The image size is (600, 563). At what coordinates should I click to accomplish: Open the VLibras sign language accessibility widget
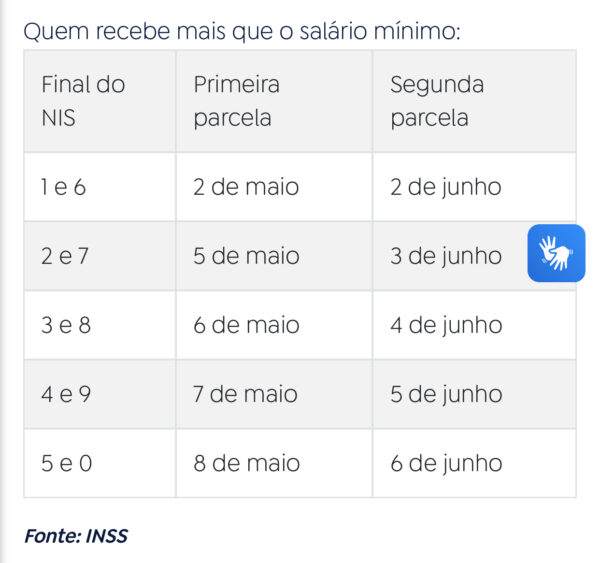[x=555, y=253]
